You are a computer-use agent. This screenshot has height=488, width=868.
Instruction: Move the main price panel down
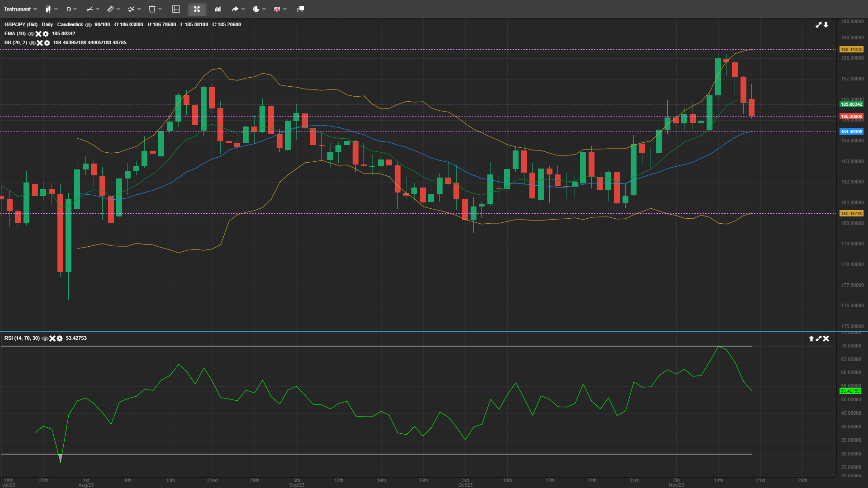click(826, 25)
